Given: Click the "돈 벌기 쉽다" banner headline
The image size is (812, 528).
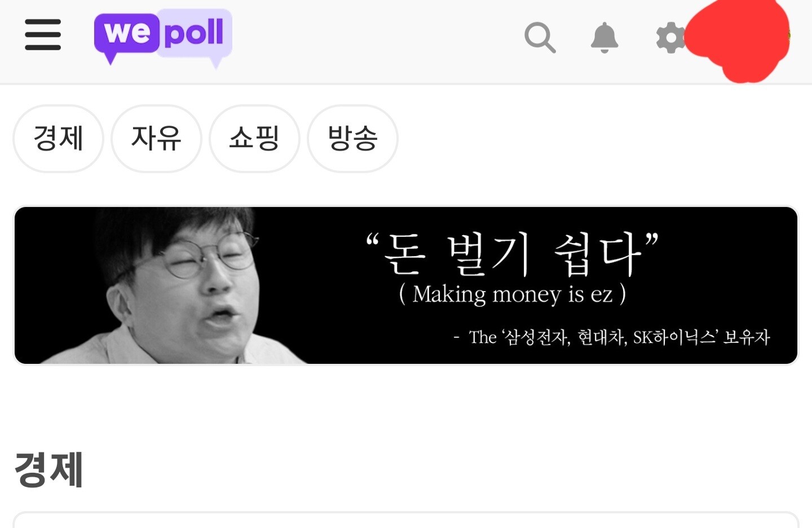Looking at the screenshot, I should (512, 253).
